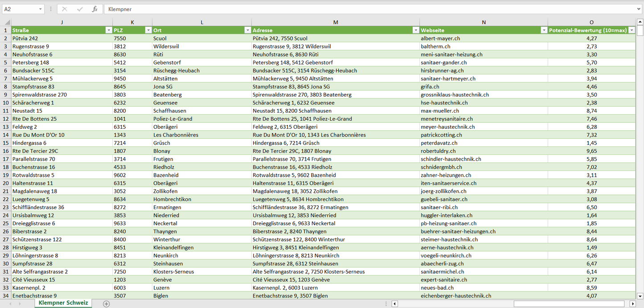Image resolution: width=644 pixels, height=308 pixels.
Task: Expand the formula bar chevron
Action: [639, 9]
